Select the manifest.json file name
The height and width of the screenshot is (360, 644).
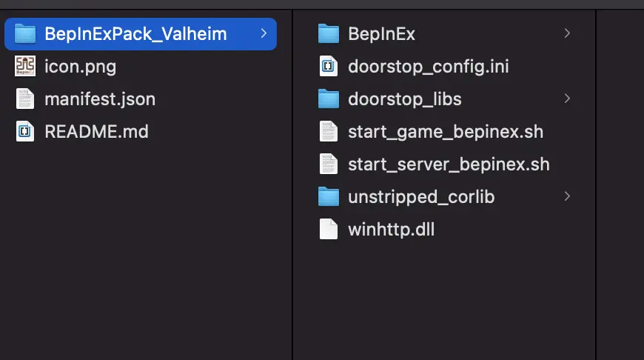coord(100,99)
